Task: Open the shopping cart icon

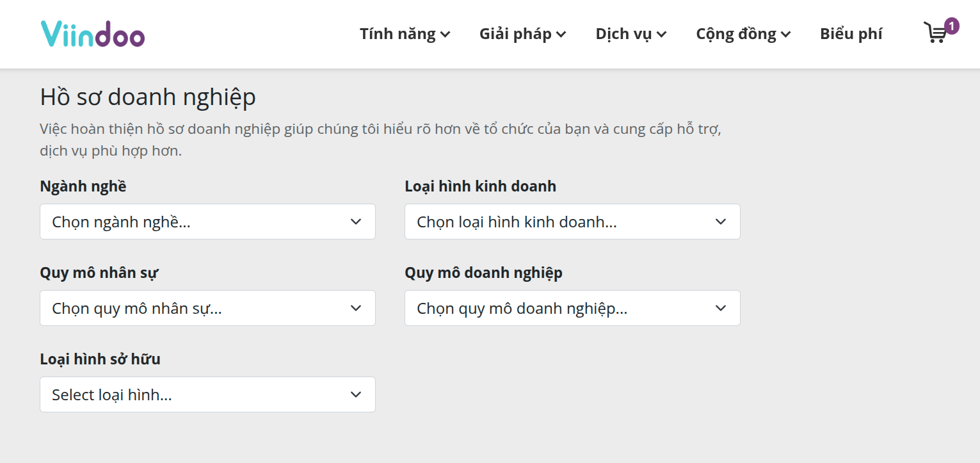Action: click(935, 33)
